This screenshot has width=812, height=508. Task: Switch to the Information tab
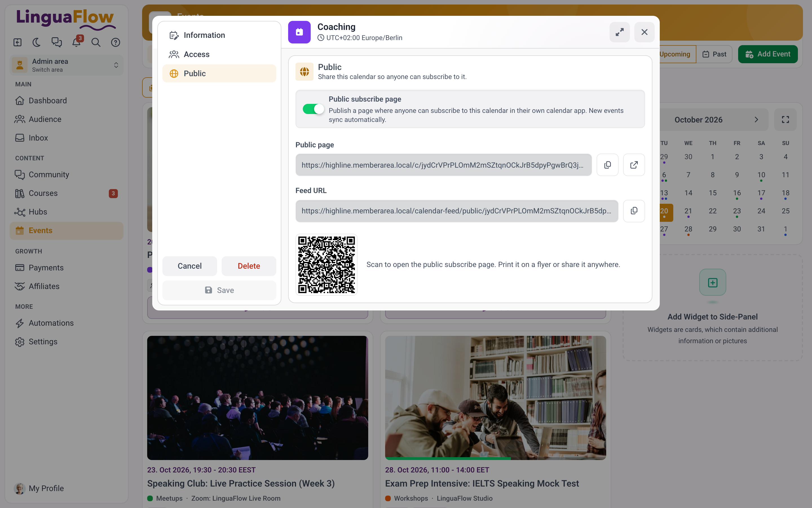coord(219,35)
